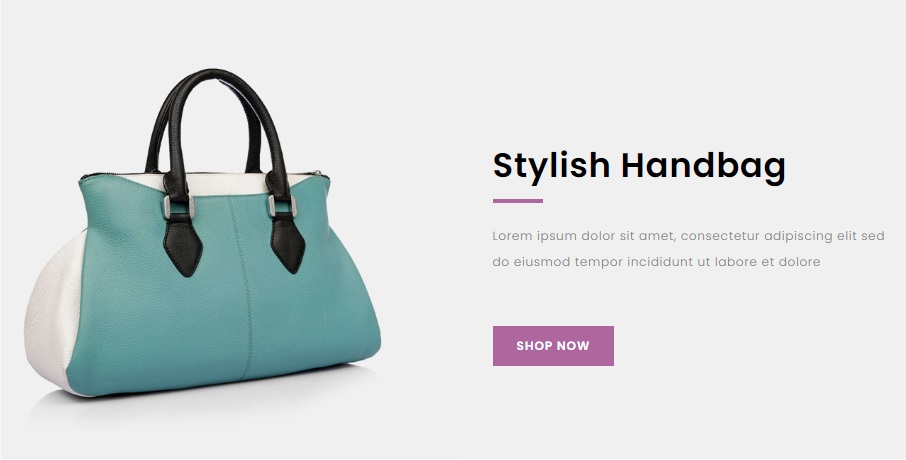Image resolution: width=906 pixels, height=460 pixels.
Task: Open the teal handbag product image
Action: (x=202, y=233)
